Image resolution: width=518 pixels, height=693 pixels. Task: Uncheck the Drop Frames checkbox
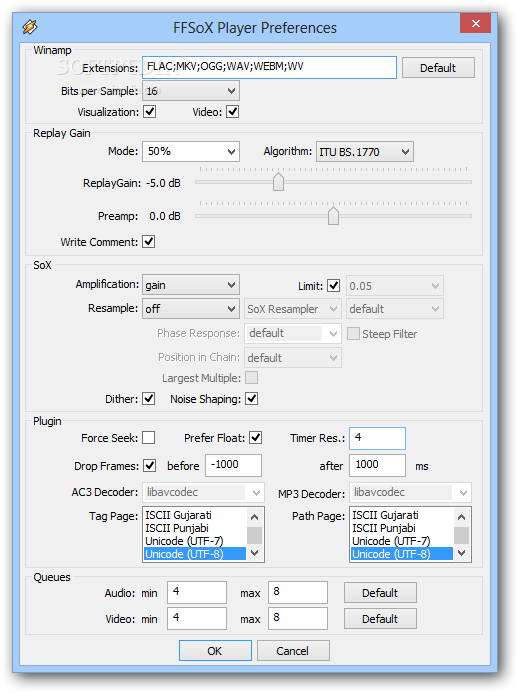(x=150, y=465)
